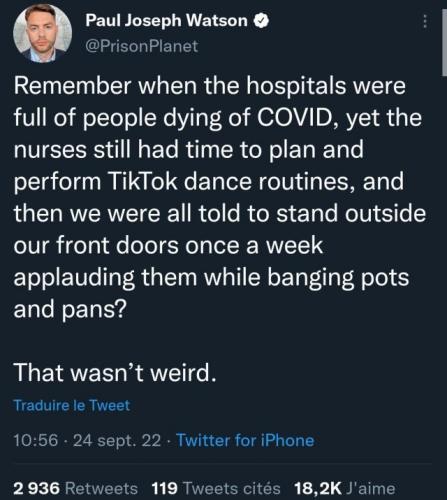447x500 pixels.
Task: Click the word TikTok in the tweet
Action: (142, 182)
